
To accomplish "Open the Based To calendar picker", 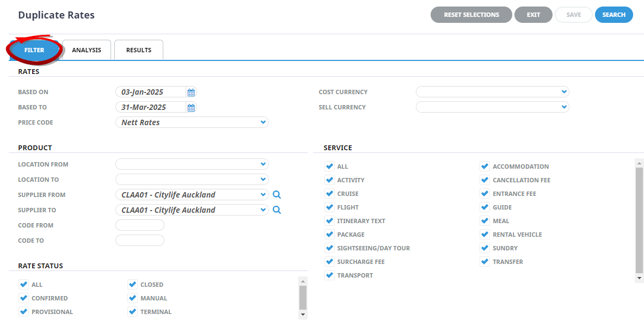I will 191,107.
